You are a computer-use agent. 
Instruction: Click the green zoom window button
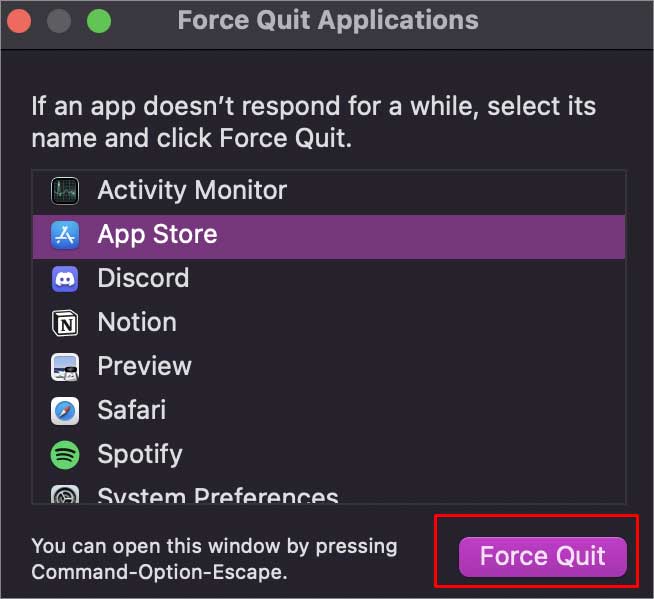[x=99, y=20]
